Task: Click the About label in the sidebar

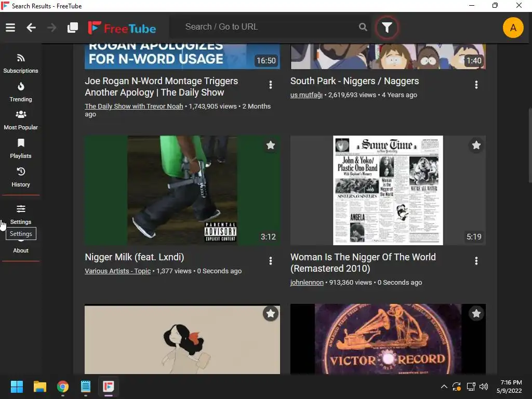Action: point(21,250)
